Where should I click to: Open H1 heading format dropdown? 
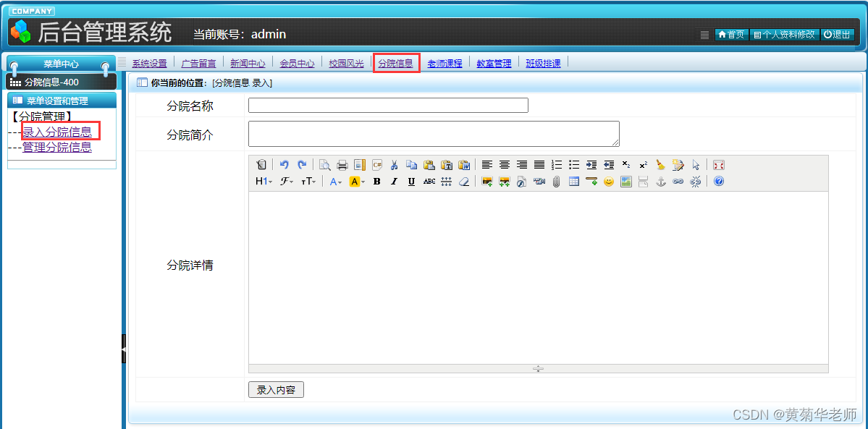point(264,182)
